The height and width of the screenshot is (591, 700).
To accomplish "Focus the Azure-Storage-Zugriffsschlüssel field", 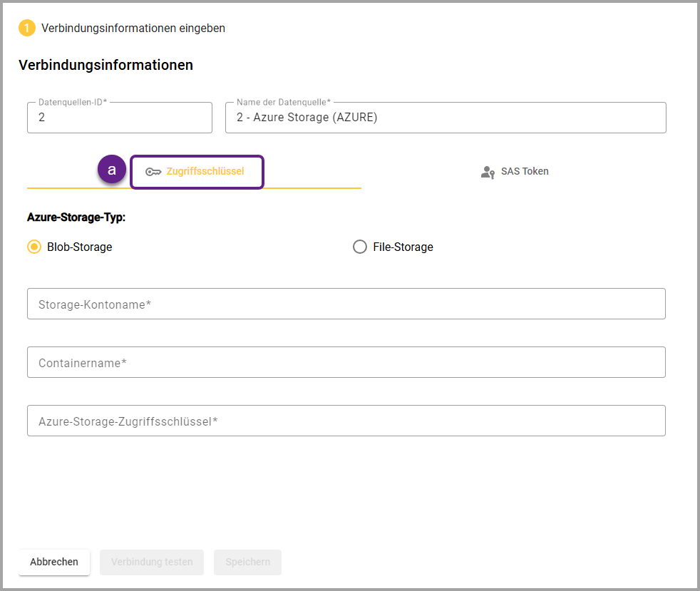I will click(x=346, y=421).
